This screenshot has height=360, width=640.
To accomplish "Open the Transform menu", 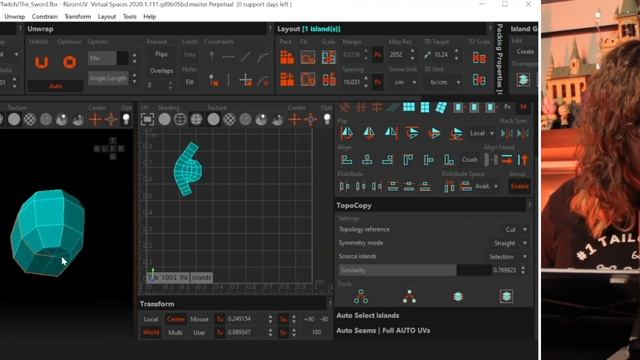I will tap(78, 17).
